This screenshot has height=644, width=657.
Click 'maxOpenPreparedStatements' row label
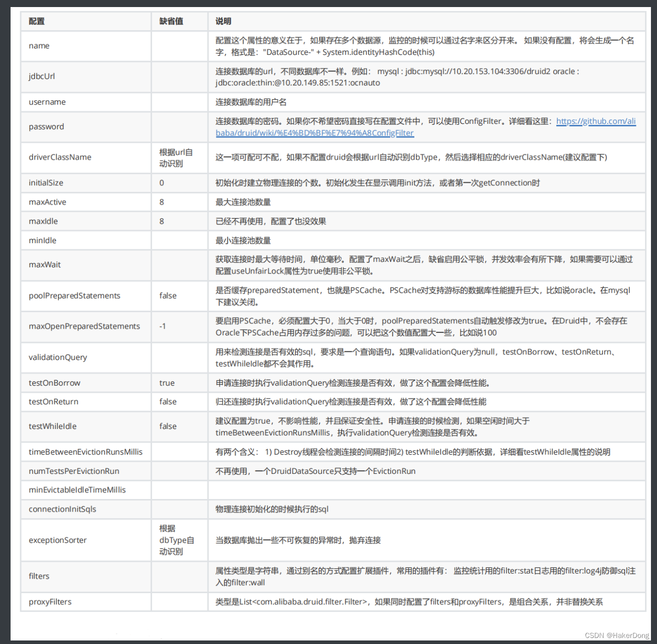[x=84, y=326]
